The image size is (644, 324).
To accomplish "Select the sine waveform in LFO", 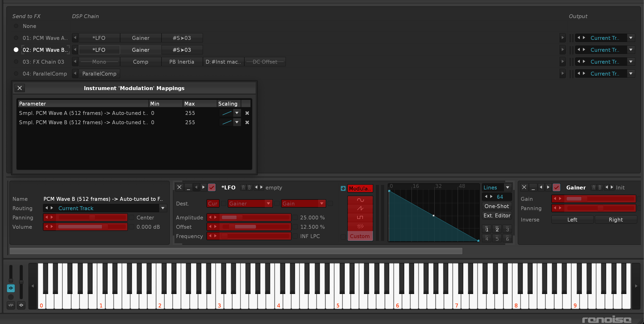I will point(360,200).
